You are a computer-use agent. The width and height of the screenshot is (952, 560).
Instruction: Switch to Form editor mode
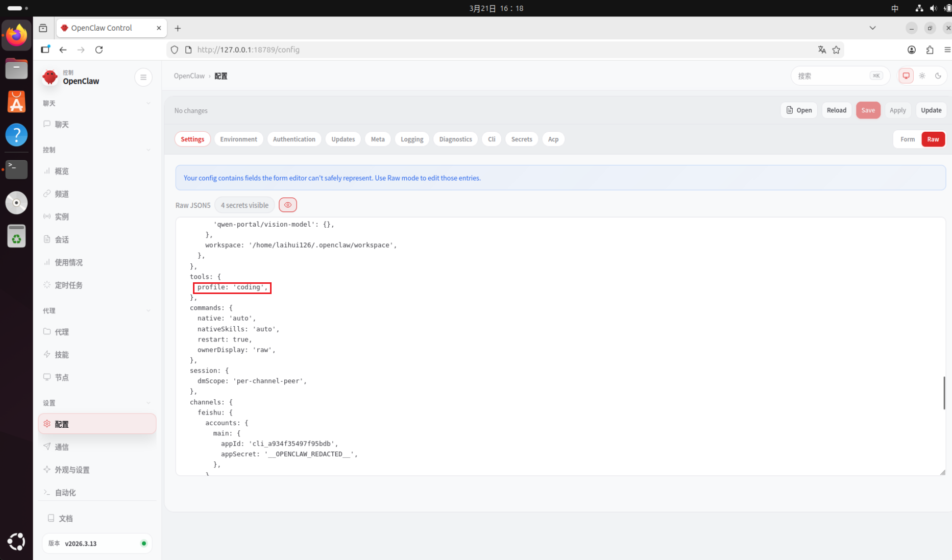(x=907, y=139)
